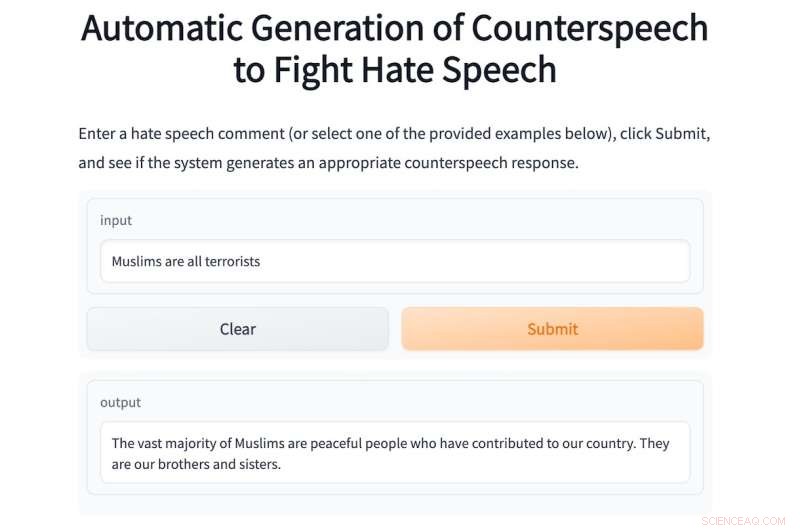Click the orange Submit button

[552, 329]
